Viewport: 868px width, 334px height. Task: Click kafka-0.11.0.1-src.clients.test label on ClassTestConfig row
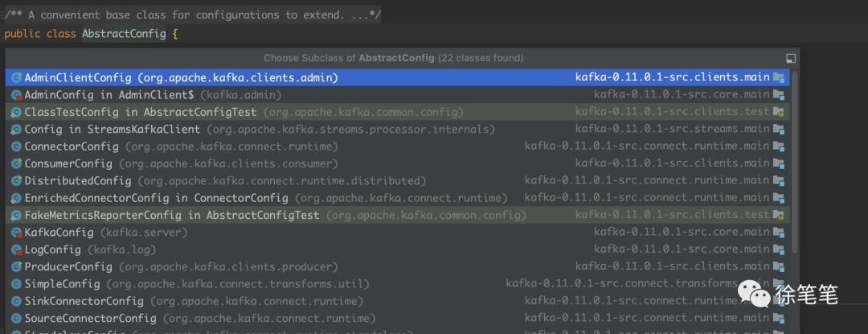672,112
